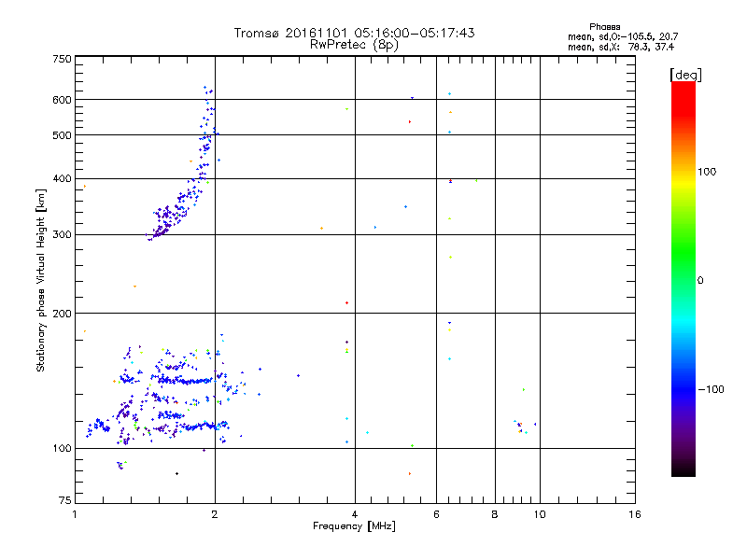Click the y-axis label '100' on the height axis
This screenshot has height=560, width=747.
click(x=62, y=448)
